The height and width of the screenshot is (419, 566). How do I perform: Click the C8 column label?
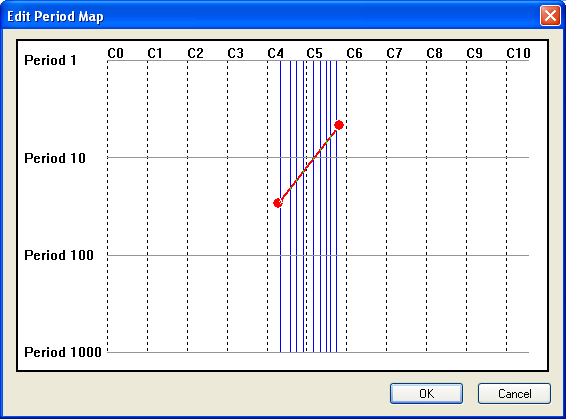pos(434,53)
